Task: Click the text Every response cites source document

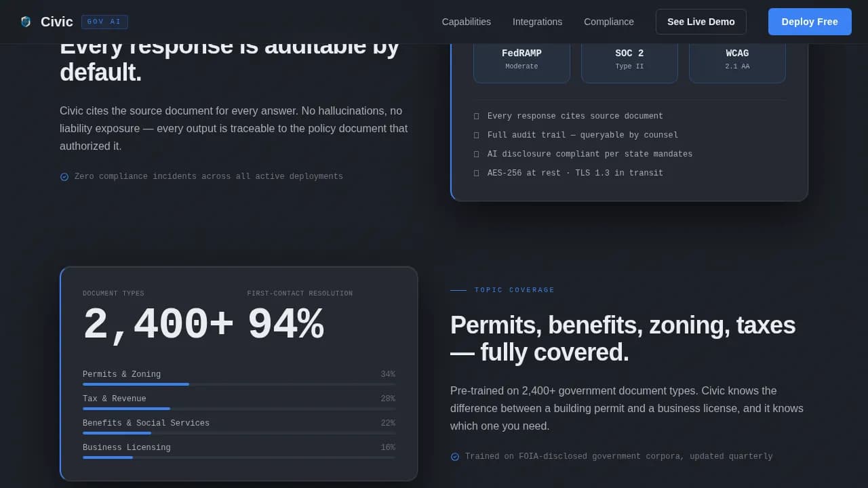Action: coord(575,117)
